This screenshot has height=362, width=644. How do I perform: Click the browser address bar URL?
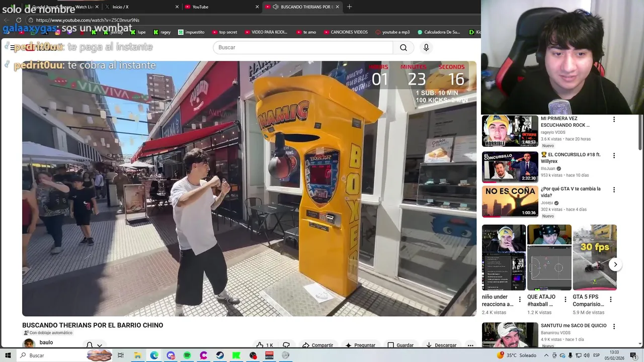click(88, 20)
